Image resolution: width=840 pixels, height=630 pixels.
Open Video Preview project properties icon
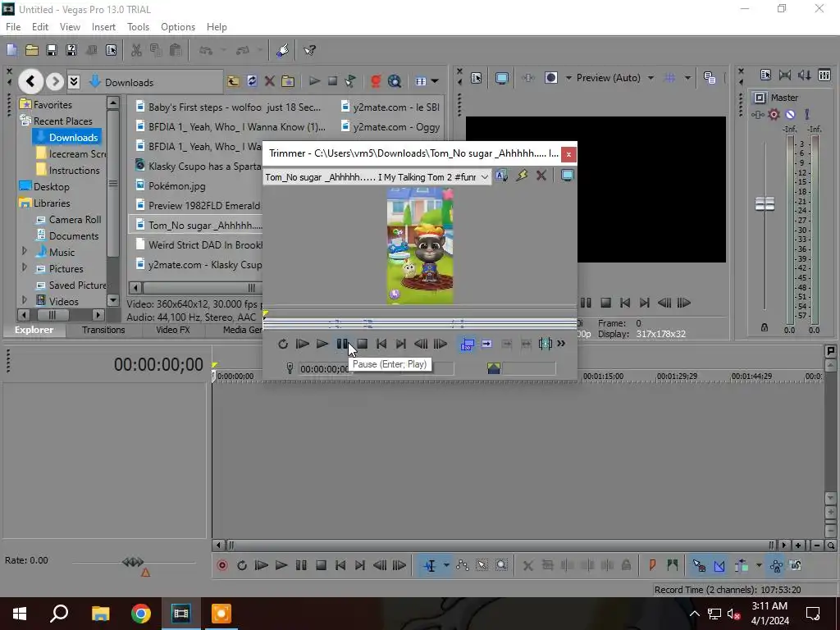(477, 78)
